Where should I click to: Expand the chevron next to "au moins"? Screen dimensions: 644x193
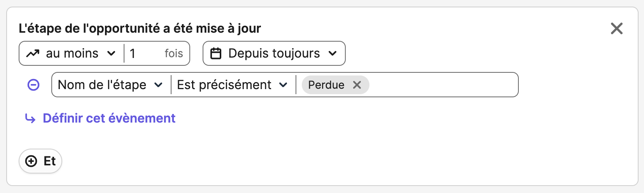111,53
